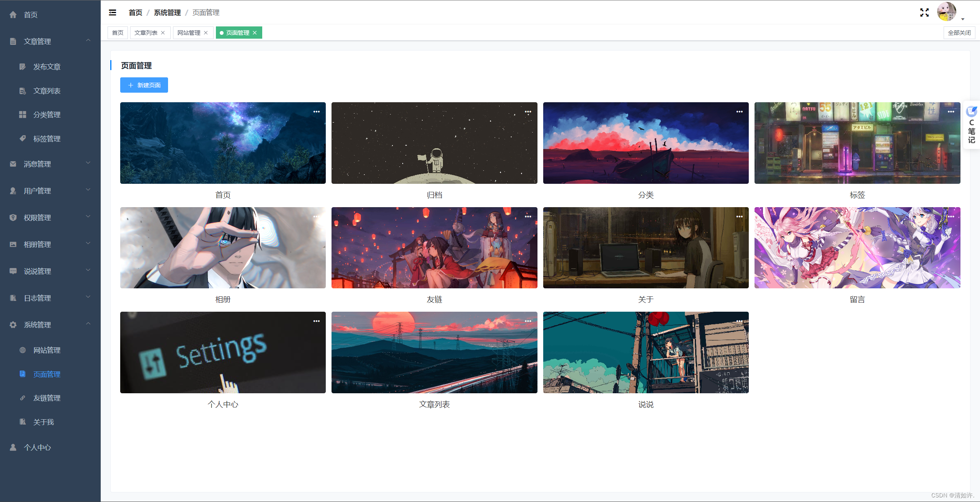Viewport: 980px width, 502px height.
Task: Click the fullscreen toggle icon
Action: (x=924, y=13)
